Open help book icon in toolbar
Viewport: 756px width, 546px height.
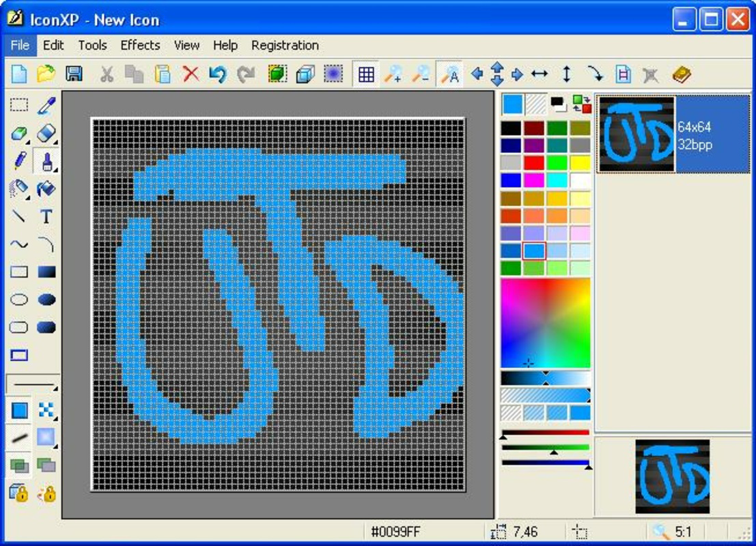click(682, 74)
